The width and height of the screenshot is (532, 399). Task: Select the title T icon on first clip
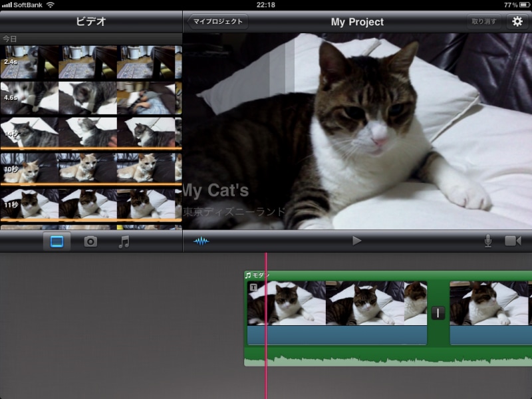pos(253,287)
